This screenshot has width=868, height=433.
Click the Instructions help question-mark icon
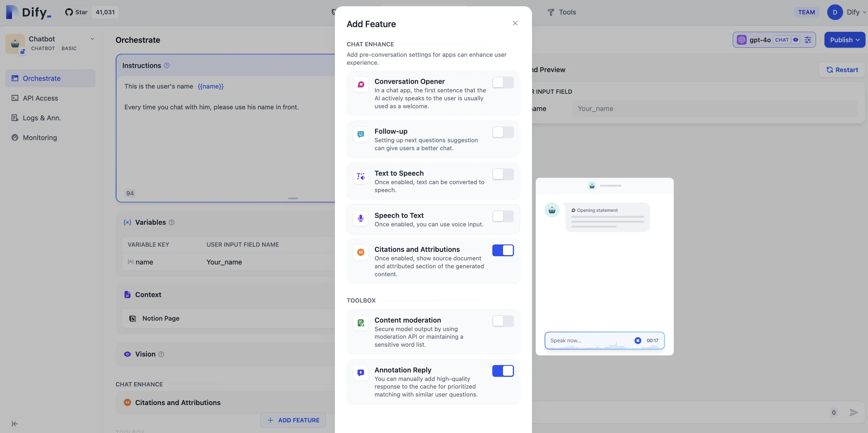point(166,65)
